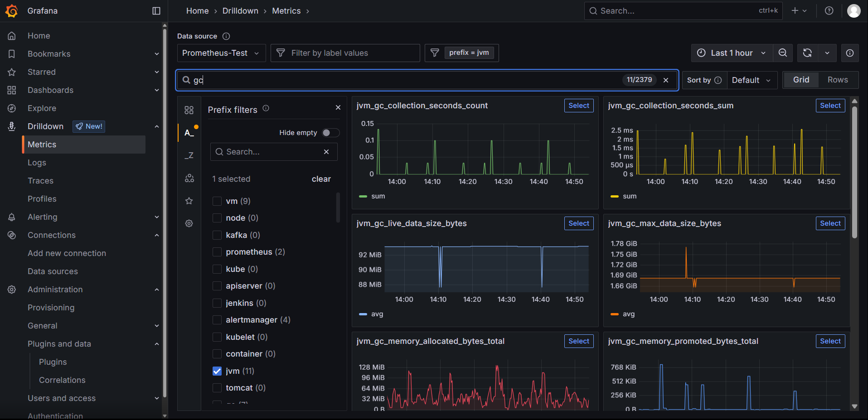Open the group by labels icon

(189, 178)
